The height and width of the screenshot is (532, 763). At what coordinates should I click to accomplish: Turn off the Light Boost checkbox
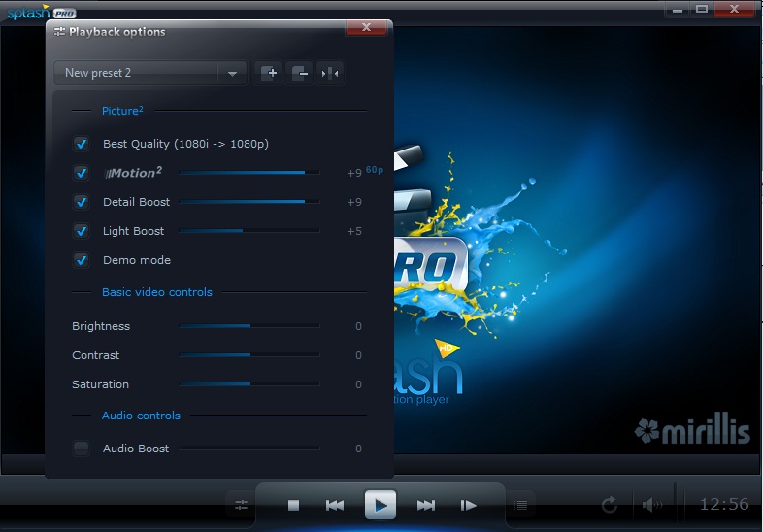(x=82, y=231)
